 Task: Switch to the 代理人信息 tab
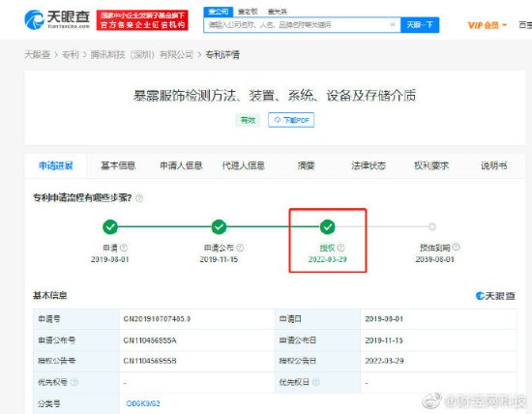[243, 165]
